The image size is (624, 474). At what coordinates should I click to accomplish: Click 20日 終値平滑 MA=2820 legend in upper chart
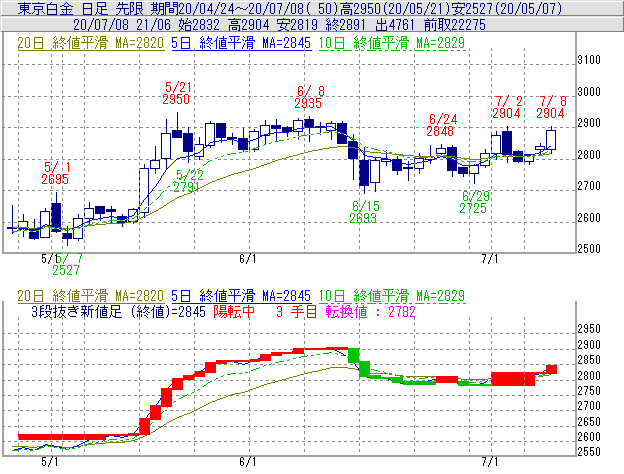coord(91,43)
